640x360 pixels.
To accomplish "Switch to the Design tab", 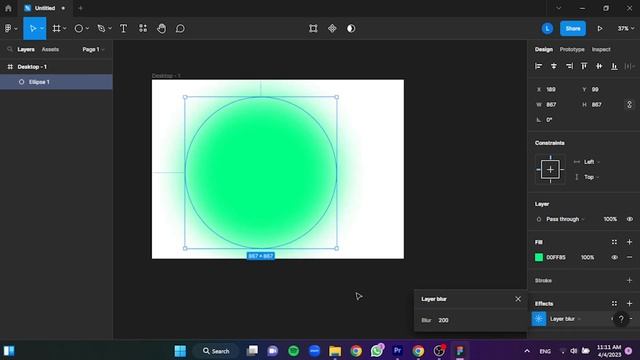I will pos(544,49).
